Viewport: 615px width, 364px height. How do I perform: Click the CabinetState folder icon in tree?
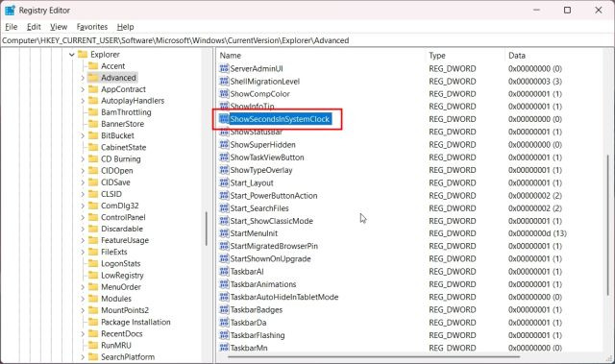click(x=93, y=147)
